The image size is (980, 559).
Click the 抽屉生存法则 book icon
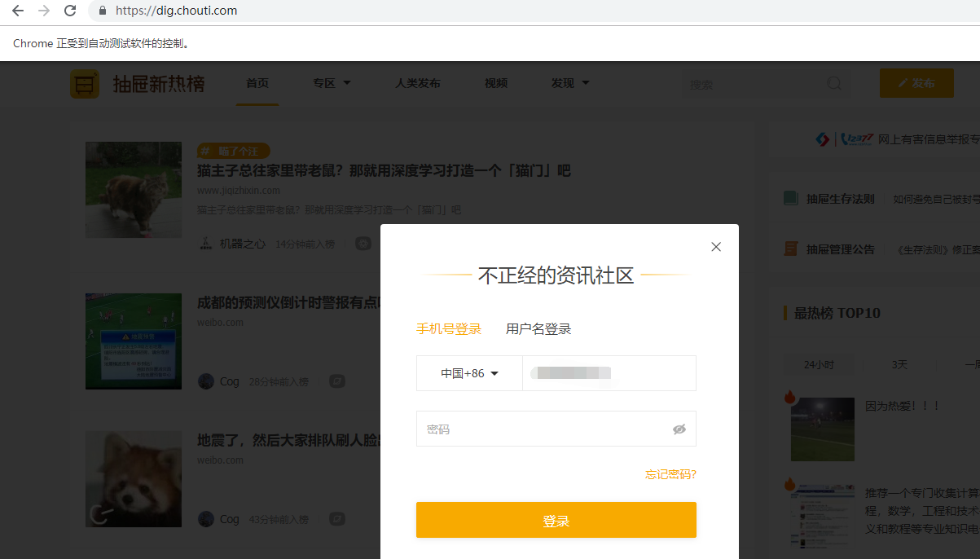(790, 198)
